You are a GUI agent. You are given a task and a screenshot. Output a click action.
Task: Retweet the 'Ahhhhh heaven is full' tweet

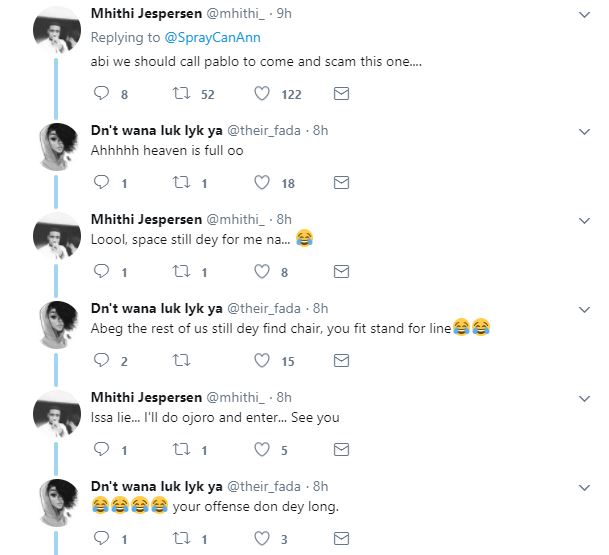[184, 183]
